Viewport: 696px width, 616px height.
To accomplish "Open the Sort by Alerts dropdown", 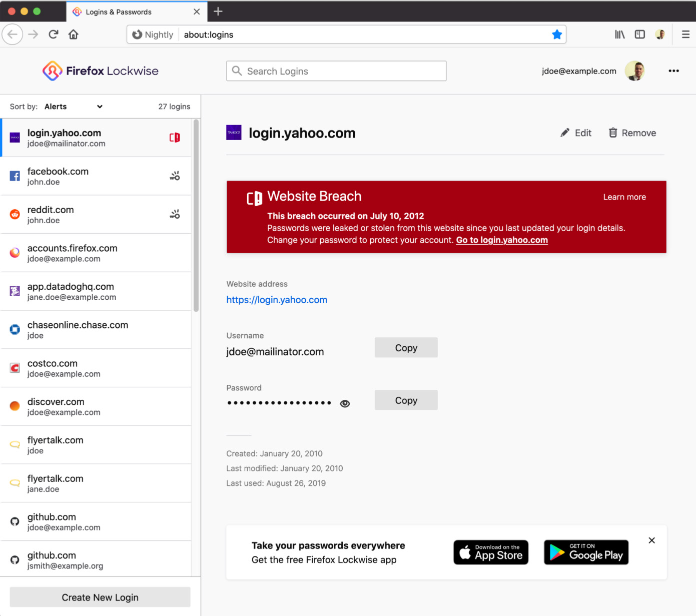I will point(74,107).
